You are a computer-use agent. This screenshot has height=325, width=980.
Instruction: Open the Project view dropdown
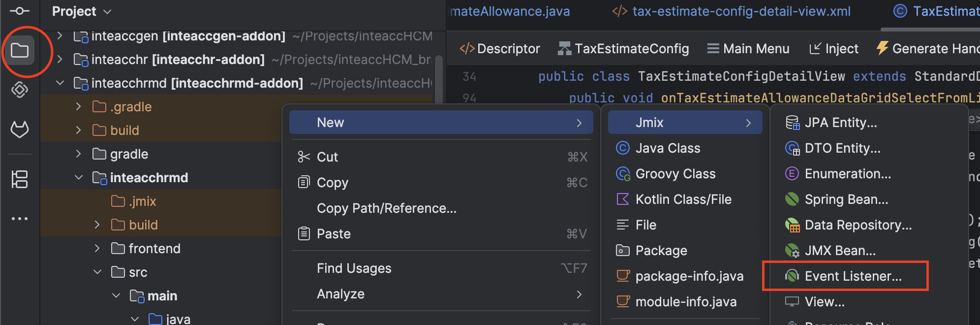point(82,11)
